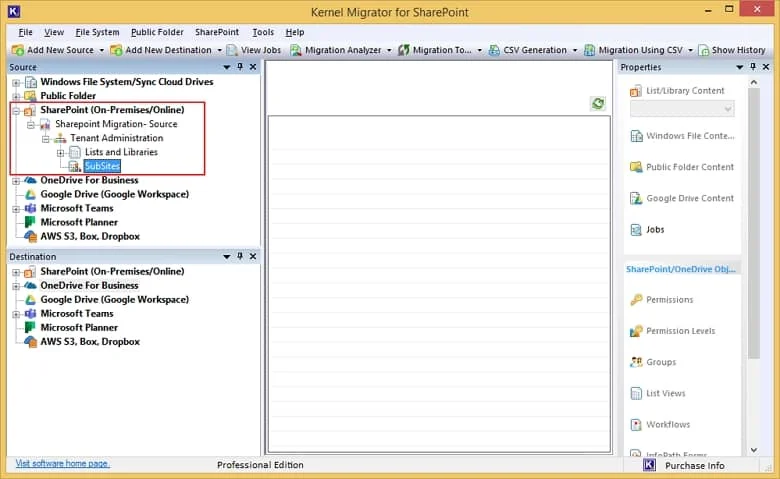Image resolution: width=780 pixels, height=479 pixels.
Task: Select OneDrive For Business in Source tree
Action: pos(89,180)
